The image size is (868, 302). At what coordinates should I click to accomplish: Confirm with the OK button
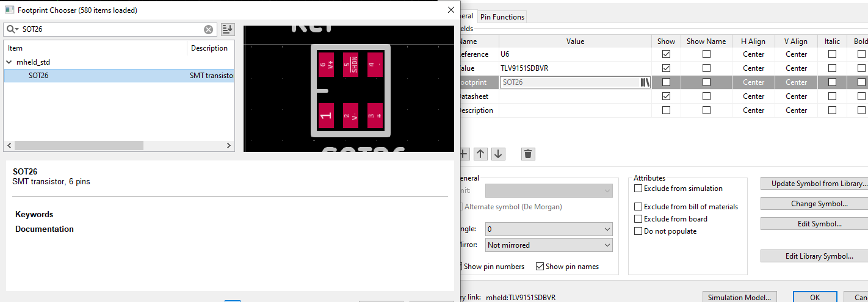(815, 297)
